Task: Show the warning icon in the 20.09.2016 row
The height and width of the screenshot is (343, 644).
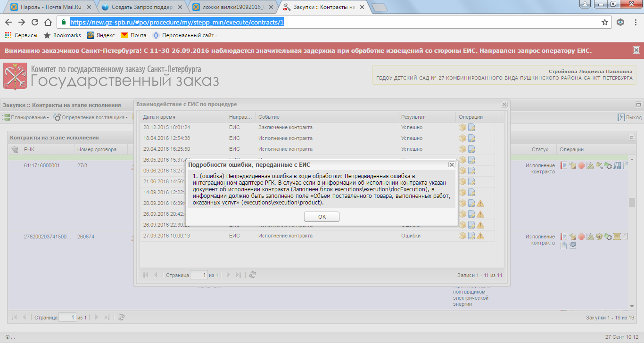Action: 480,203
